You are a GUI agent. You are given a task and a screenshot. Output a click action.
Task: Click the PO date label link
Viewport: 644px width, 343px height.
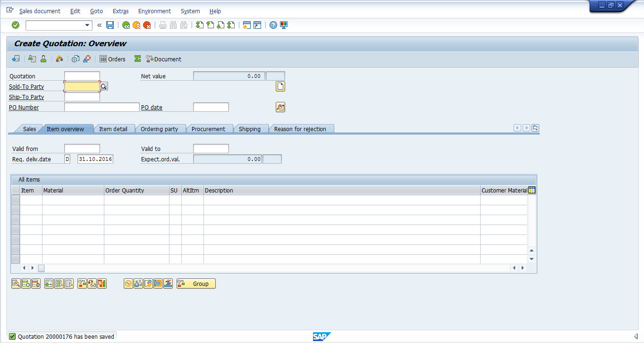(x=152, y=107)
